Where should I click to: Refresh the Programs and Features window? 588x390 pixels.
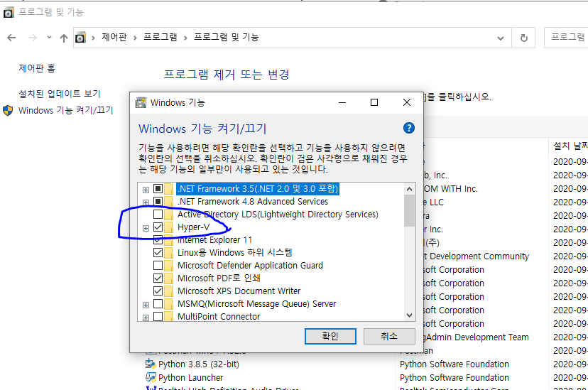(524, 38)
